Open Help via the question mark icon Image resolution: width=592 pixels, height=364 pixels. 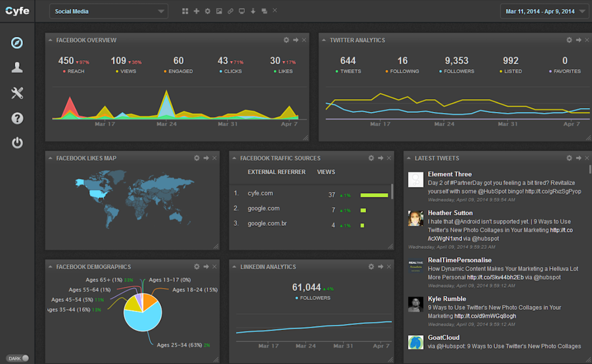pos(17,118)
